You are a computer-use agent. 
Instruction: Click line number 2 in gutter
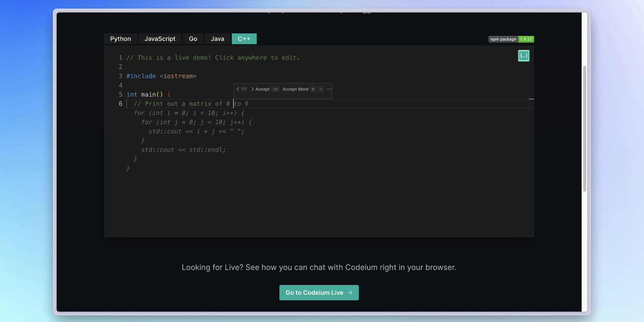(120, 67)
